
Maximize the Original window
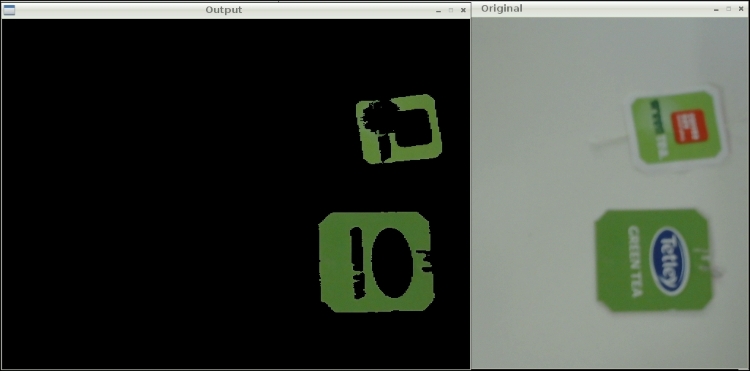click(x=728, y=9)
